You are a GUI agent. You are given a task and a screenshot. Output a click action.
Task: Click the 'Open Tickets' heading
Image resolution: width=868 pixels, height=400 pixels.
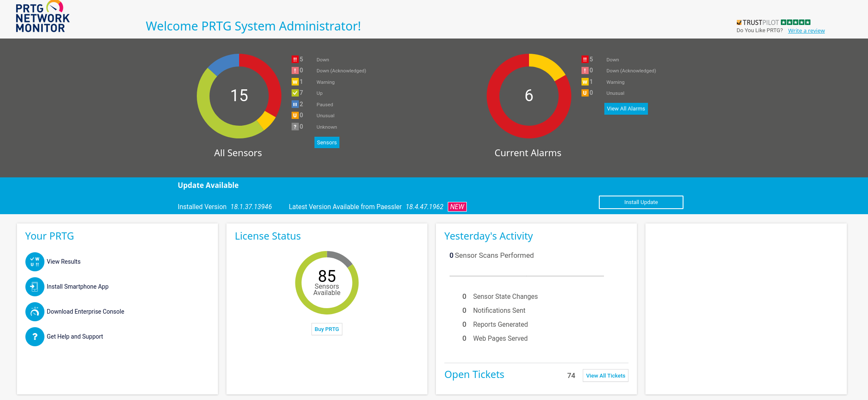(x=474, y=375)
